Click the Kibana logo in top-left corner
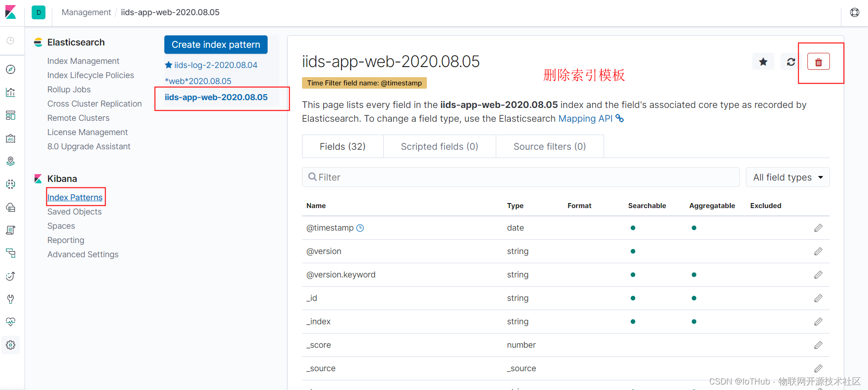 (x=11, y=12)
